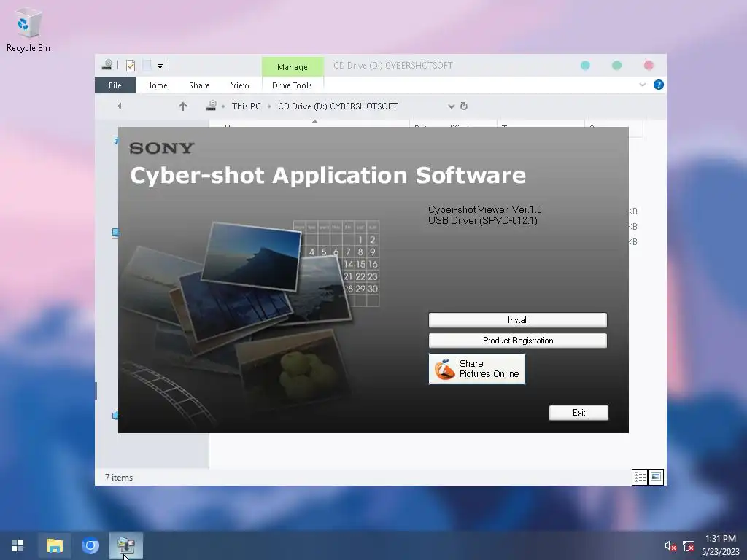Click the Cyber-shot installer taskbar icon
747x560 pixels.
point(126,545)
